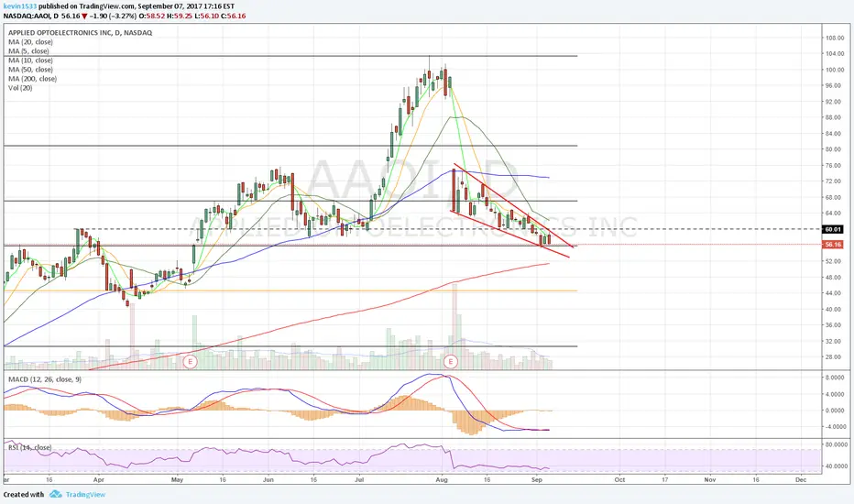This screenshot has width=854, height=504.
Task: Click the 100.00 price axis label
Action: 835,70
